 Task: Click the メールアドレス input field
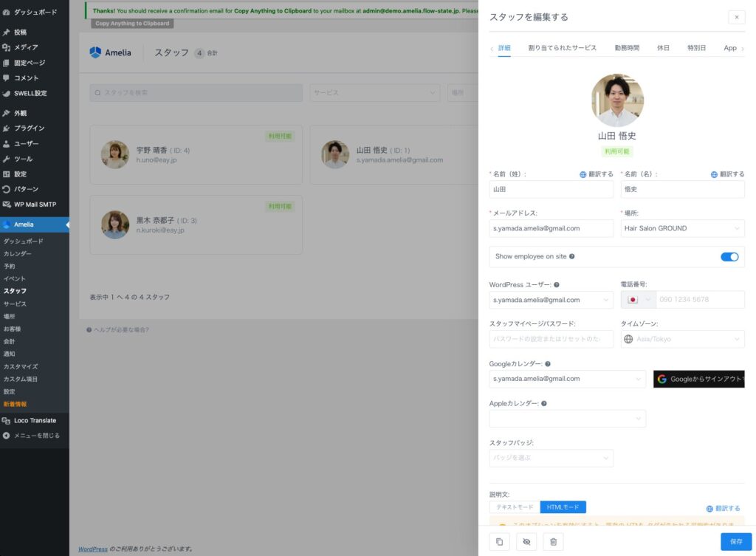pos(551,229)
